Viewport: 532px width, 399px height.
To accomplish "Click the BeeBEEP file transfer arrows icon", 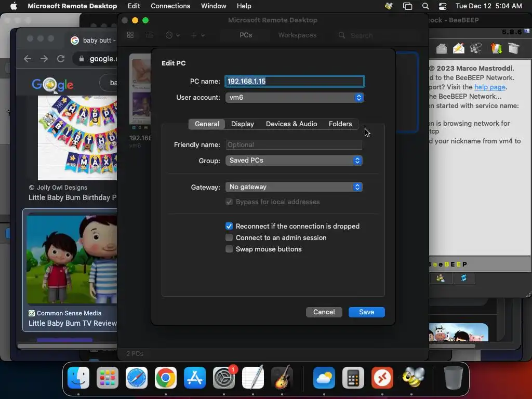I will [496, 48].
